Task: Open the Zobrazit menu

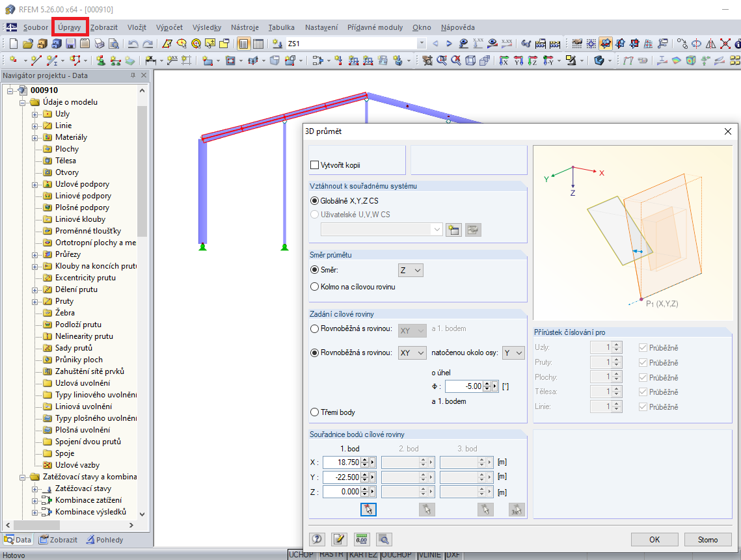Action: pyautogui.click(x=104, y=27)
